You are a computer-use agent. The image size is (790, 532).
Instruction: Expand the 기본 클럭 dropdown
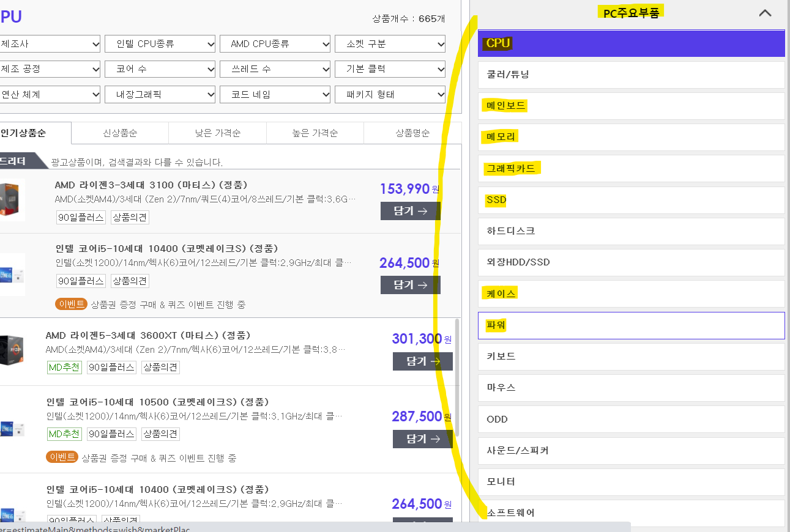pos(390,69)
